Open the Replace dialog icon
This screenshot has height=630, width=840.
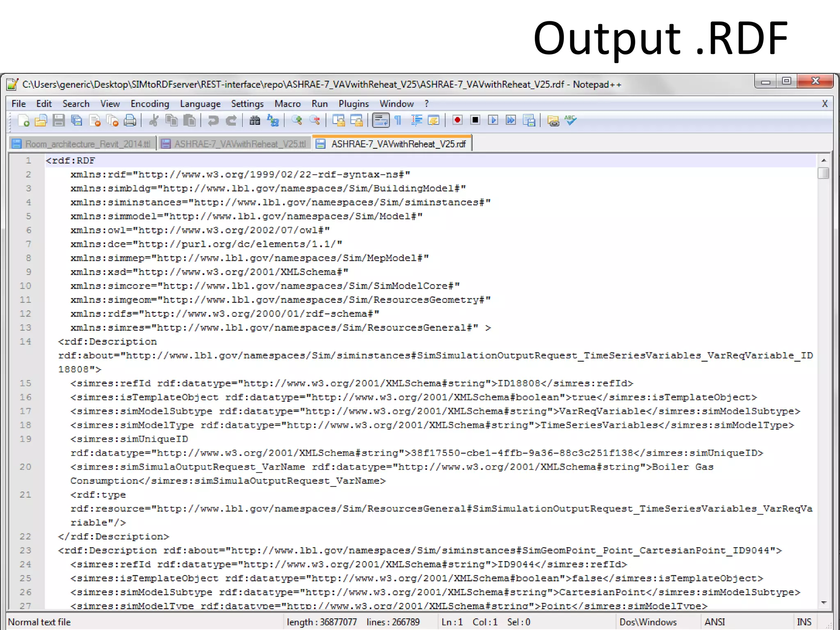(273, 121)
